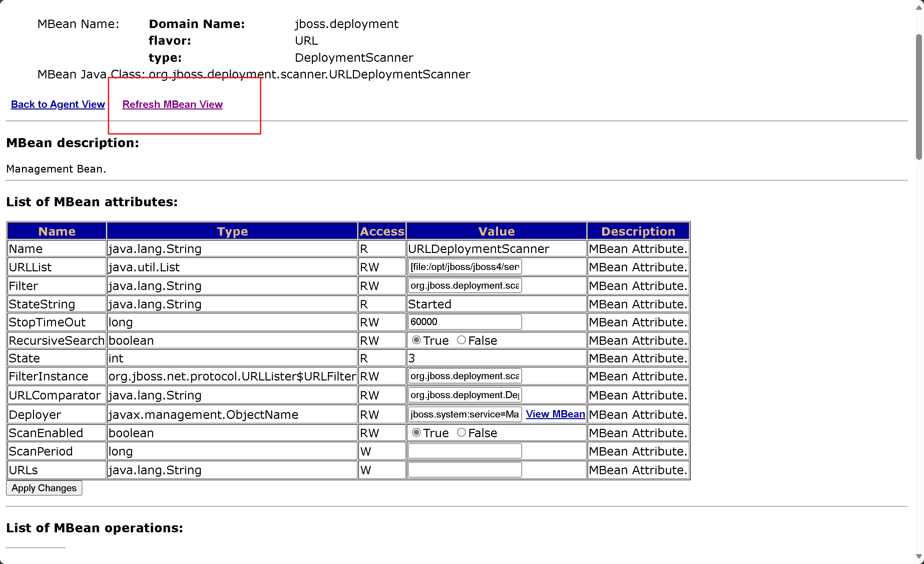924x564 pixels.
Task: Click the StopTimeOut field showing 60000
Action: click(464, 322)
